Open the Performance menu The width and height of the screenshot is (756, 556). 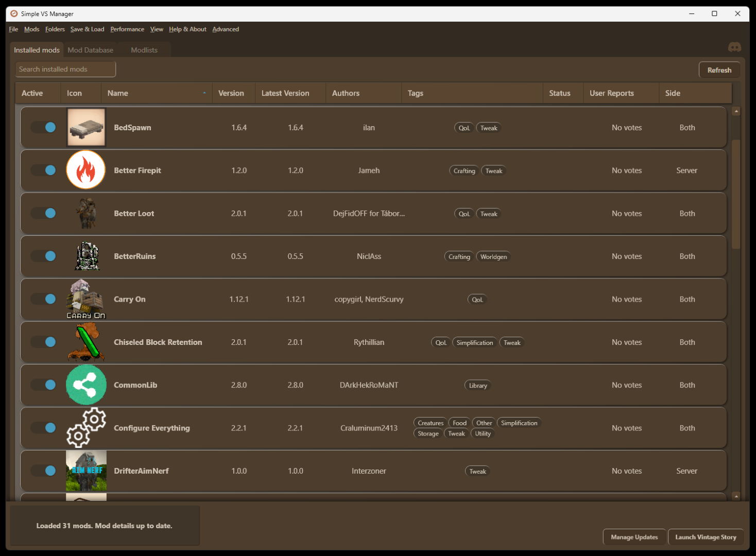[x=127, y=29]
